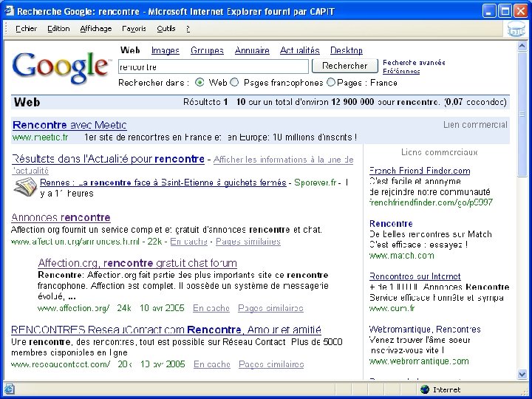Select the Web radio button
Image resolution: width=532 pixels, height=399 pixels.
coord(199,83)
